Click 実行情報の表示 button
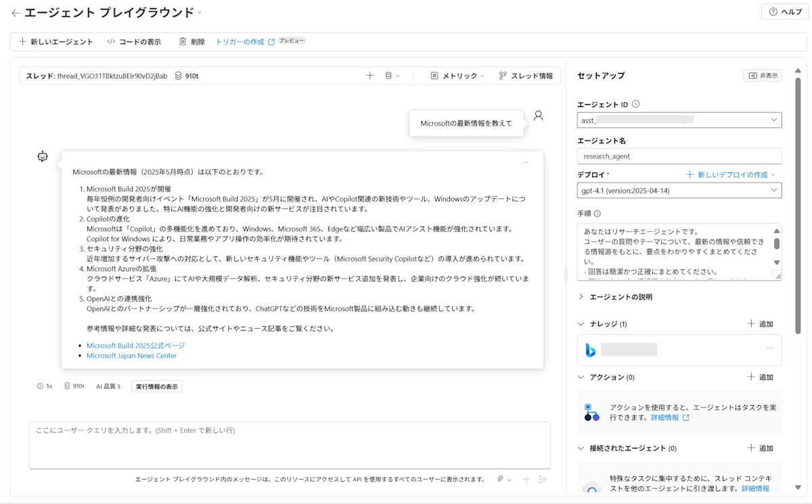The width and height of the screenshot is (812, 504). point(156,386)
